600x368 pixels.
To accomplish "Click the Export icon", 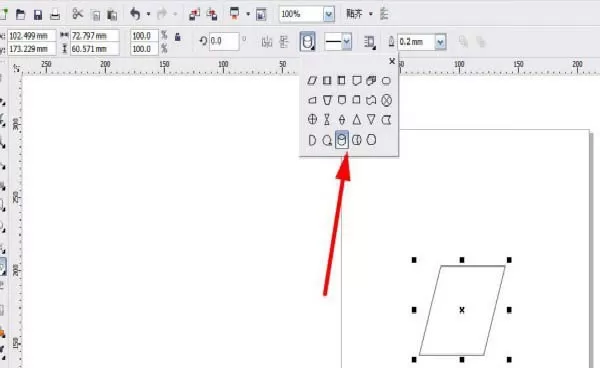I will pyautogui.click(x=212, y=15).
